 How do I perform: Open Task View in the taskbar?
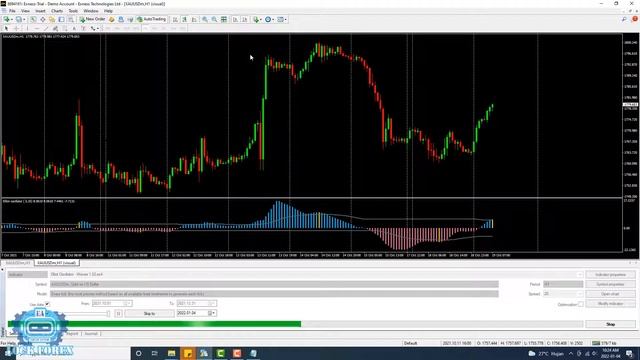[155, 353]
